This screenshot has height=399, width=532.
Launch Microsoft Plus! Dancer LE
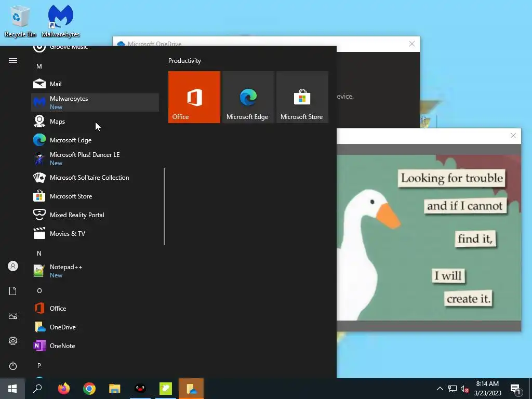pos(95,158)
